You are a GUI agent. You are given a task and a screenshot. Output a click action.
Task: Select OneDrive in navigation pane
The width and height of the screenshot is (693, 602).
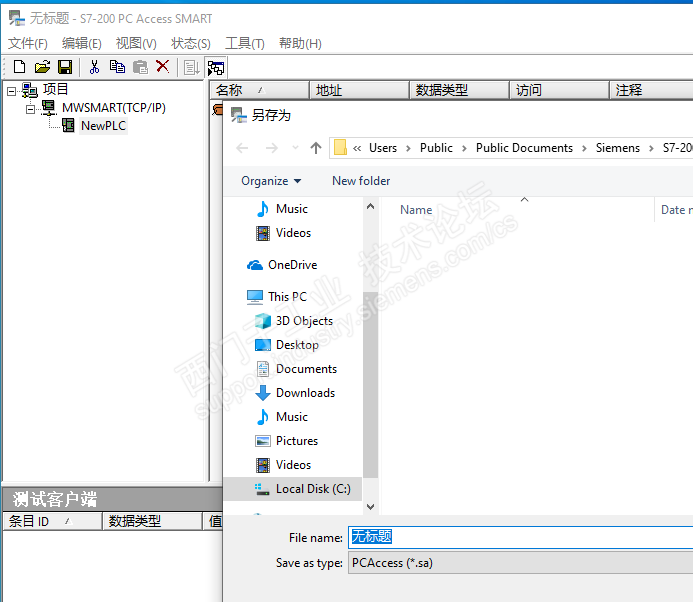coord(282,265)
